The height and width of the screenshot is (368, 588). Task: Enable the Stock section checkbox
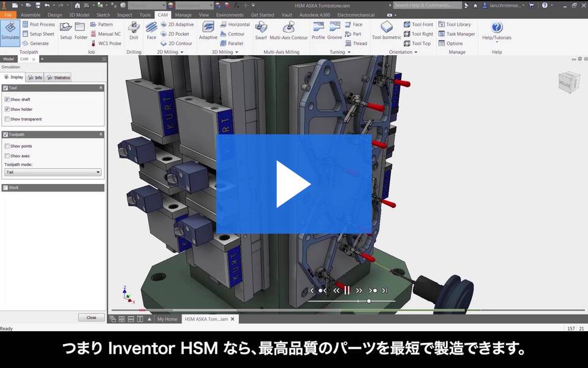(6, 188)
